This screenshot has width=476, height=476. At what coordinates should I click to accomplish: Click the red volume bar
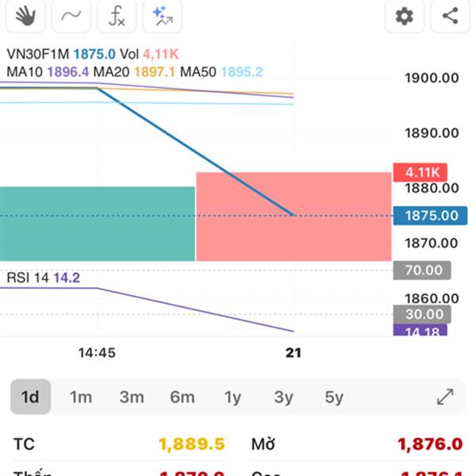(x=293, y=216)
